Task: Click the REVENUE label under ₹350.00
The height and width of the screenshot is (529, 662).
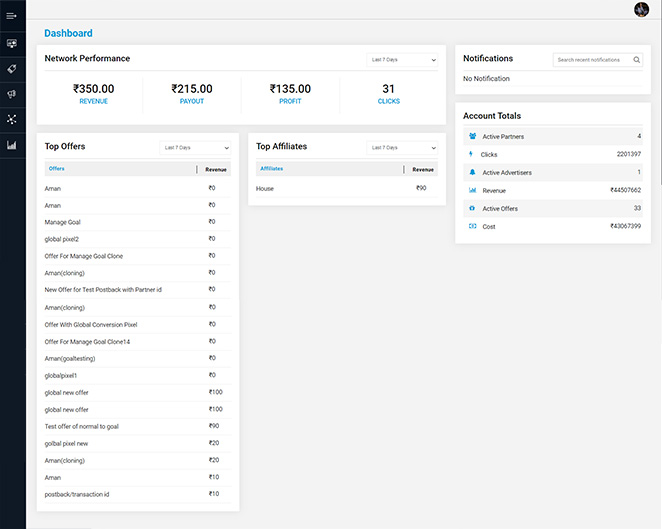Action: click(94, 101)
